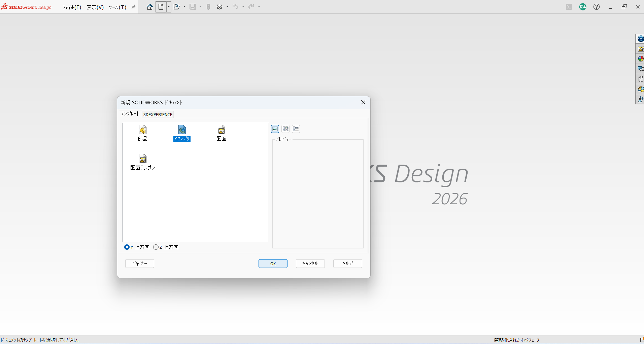Select the Y 上方向 radio button
644x344 pixels.
[127, 247]
